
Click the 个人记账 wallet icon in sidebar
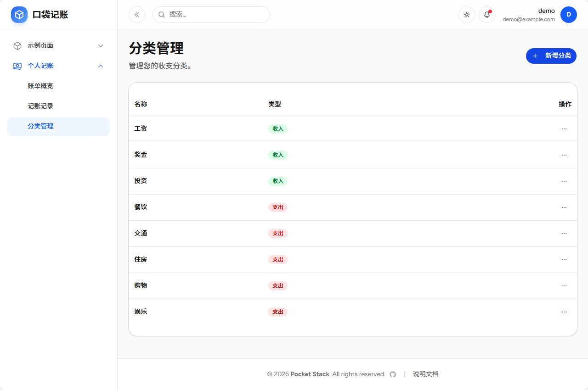(x=17, y=66)
